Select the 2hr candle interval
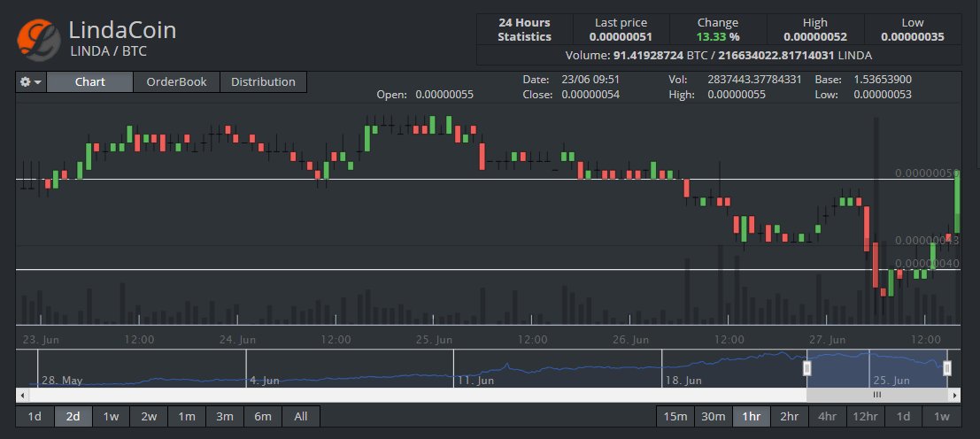The height and width of the screenshot is (439, 980). coord(790,417)
